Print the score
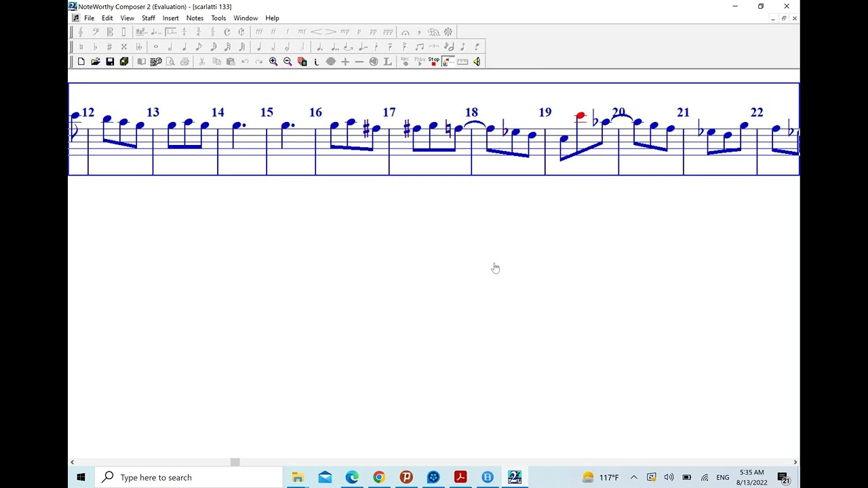 pyautogui.click(x=184, y=62)
